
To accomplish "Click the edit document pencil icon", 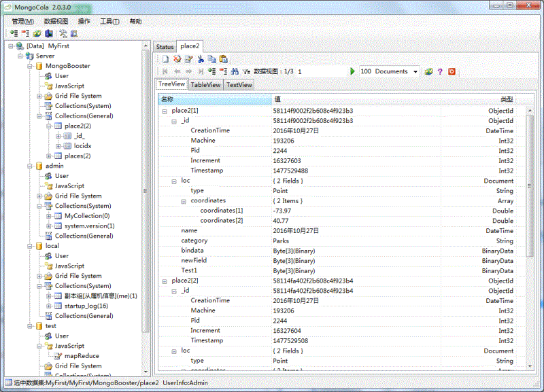I will [189, 59].
